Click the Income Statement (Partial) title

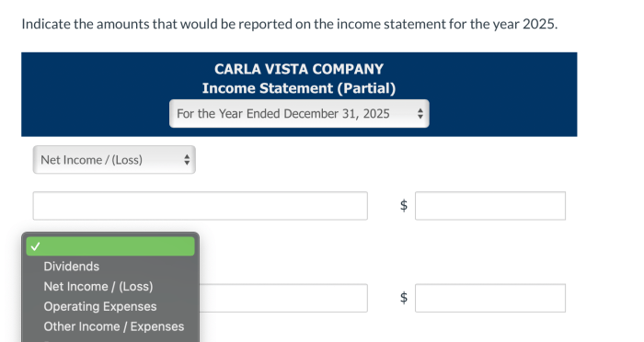(299, 88)
